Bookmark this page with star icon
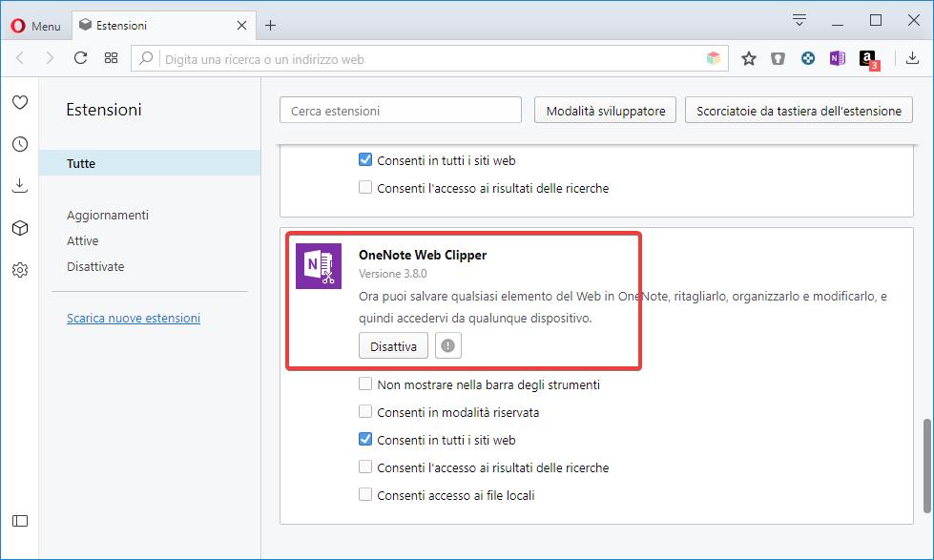This screenshot has height=560, width=934. click(749, 58)
